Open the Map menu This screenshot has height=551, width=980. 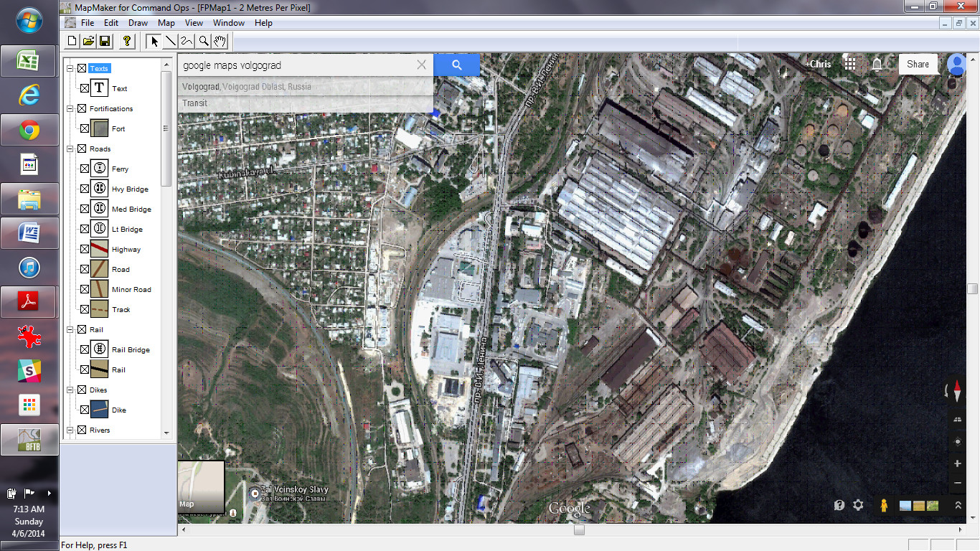166,23
